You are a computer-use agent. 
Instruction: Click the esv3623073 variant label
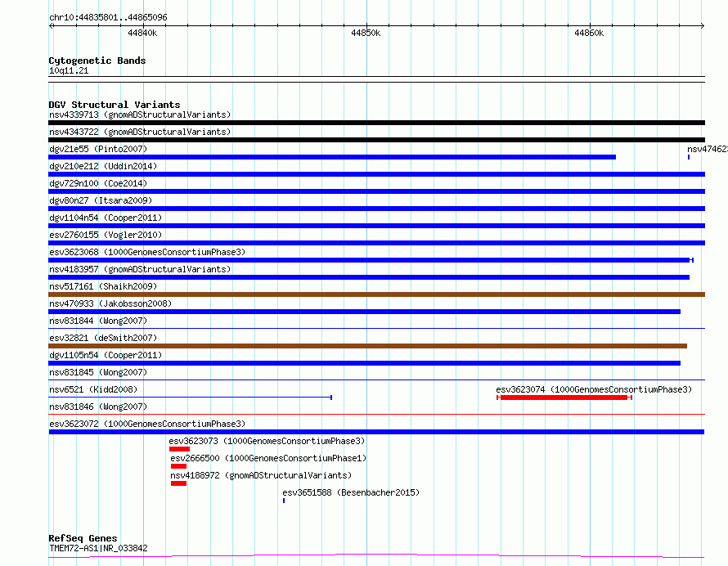point(267,441)
